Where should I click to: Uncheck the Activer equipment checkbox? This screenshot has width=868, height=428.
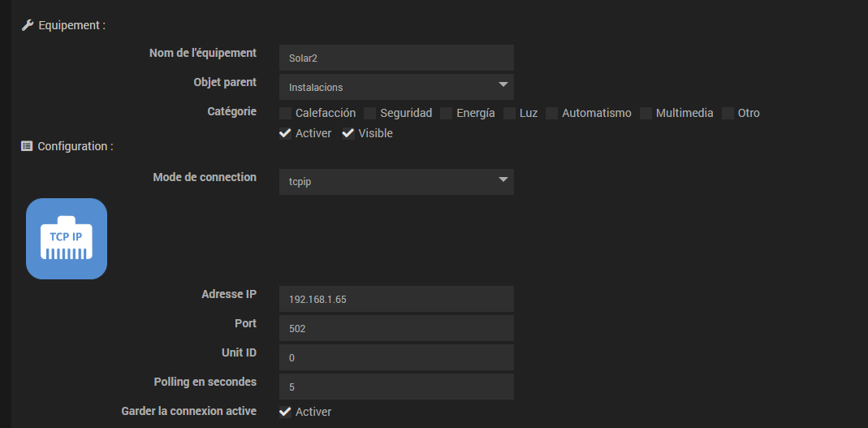pos(285,133)
